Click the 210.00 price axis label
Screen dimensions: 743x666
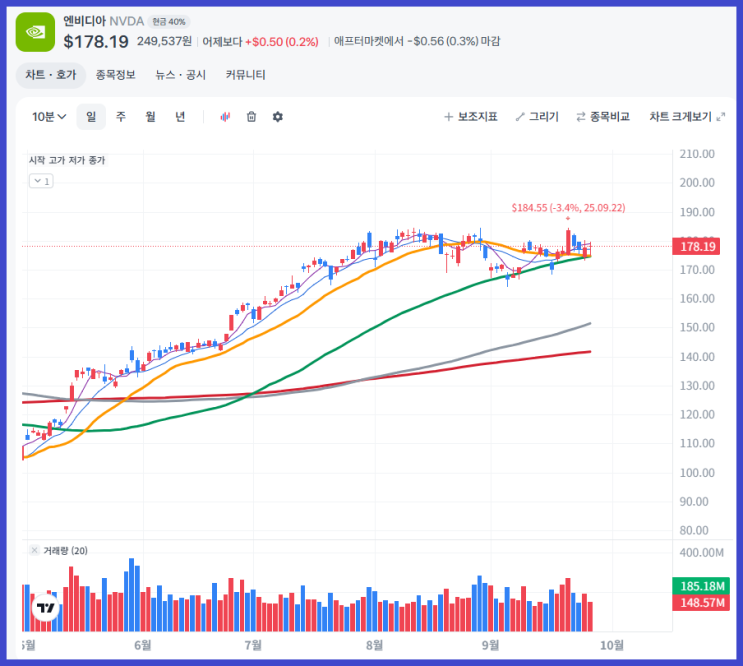pos(697,154)
